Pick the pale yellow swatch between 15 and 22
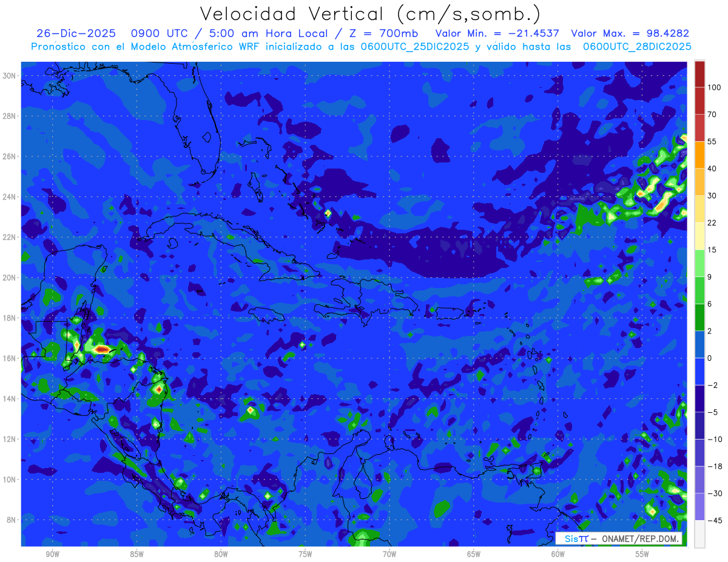This screenshot has width=728, height=562. (x=699, y=236)
